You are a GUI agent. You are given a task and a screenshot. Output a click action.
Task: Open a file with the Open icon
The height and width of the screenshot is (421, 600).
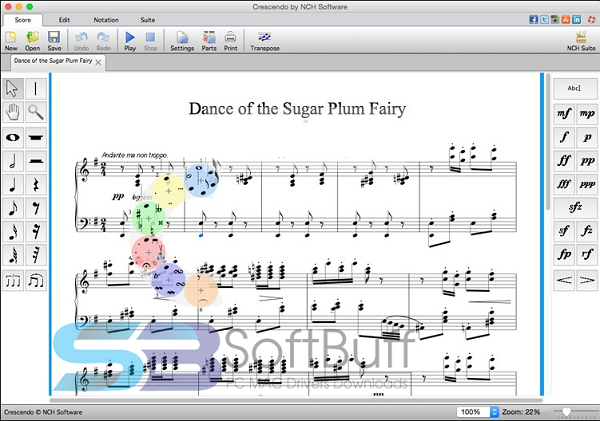32,41
